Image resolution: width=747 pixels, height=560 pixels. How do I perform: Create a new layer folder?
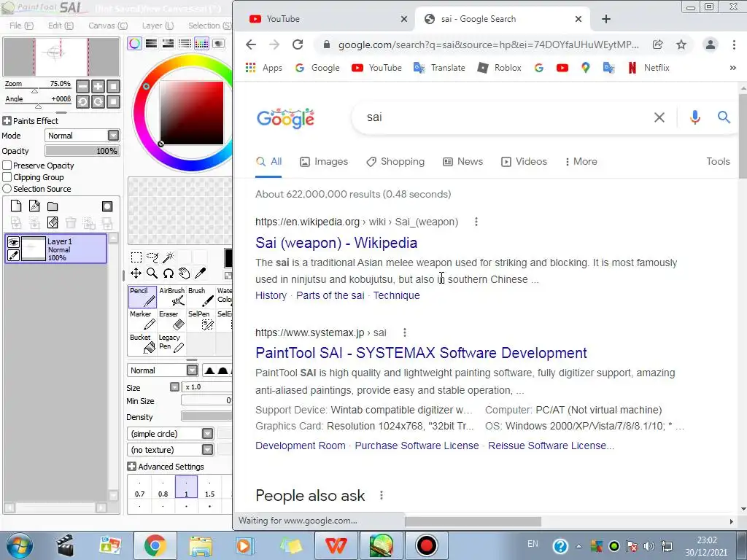[x=53, y=206]
